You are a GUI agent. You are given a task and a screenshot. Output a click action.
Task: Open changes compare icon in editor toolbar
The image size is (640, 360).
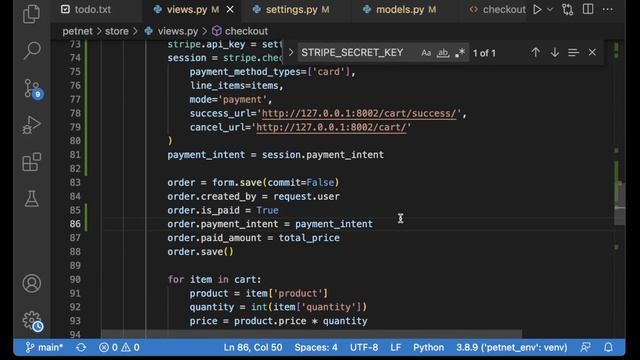pos(567,9)
